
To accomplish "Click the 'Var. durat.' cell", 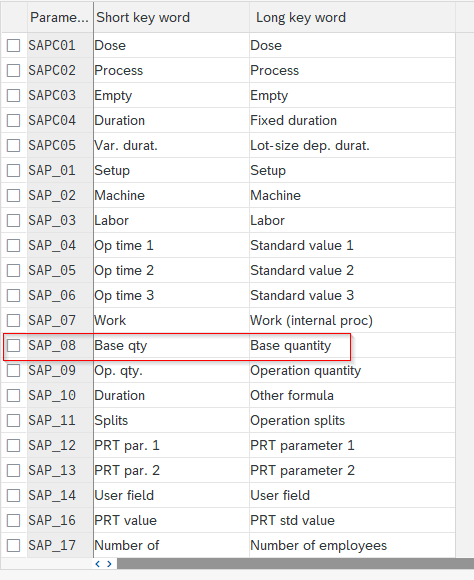I will (171, 145).
